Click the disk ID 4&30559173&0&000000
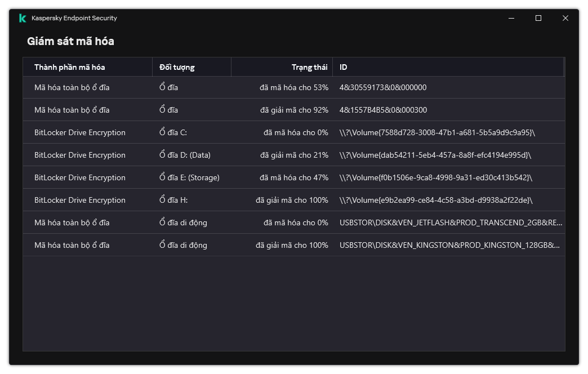Screen dimensions: 588x374 point(383,87)
